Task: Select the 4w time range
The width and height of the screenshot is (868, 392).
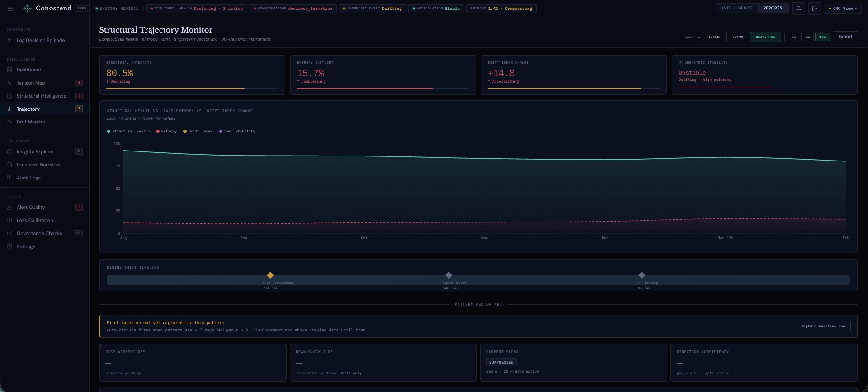Action: click(793, 37)
